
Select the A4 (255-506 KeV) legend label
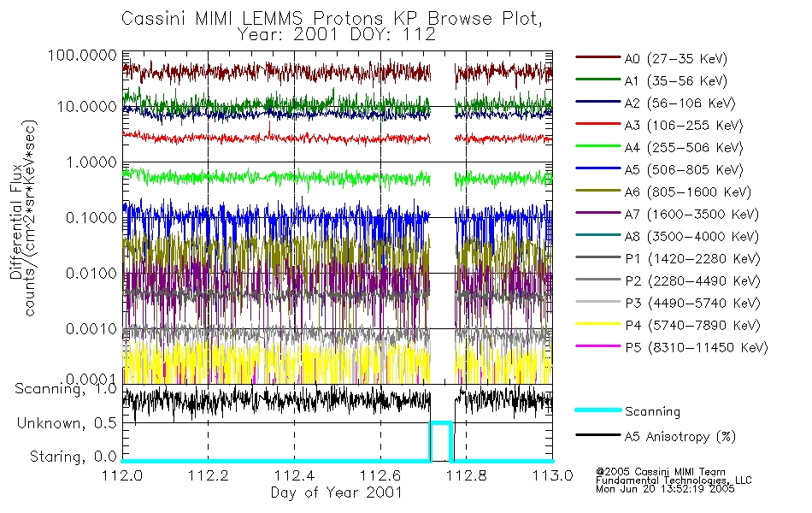click(x=684, y=148)
